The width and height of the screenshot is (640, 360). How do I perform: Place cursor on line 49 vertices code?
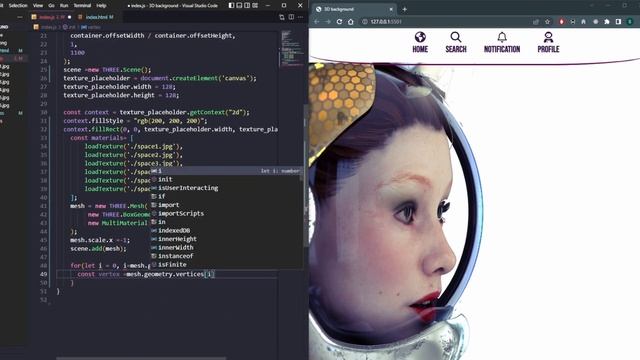point(146,274)
